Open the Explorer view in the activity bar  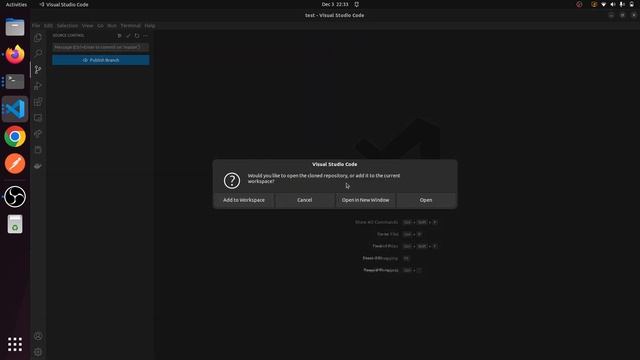tap(38, 38)
